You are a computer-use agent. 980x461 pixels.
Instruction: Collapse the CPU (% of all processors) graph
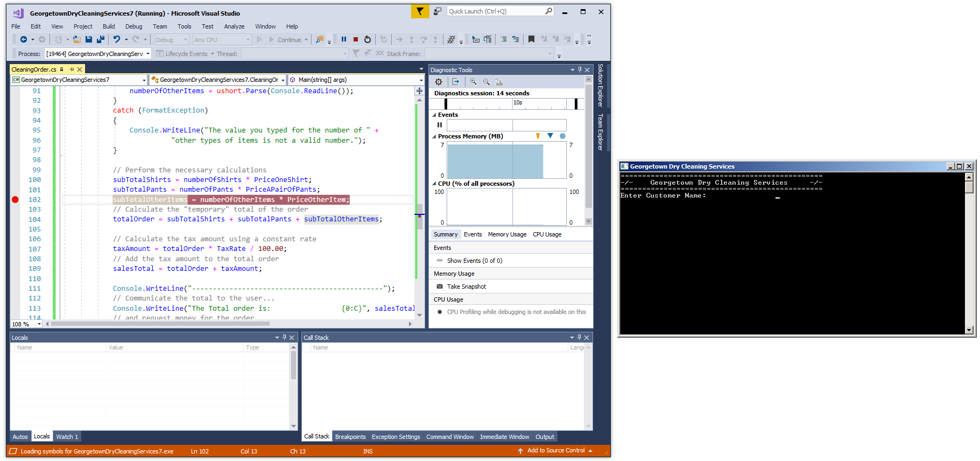(x=434, y=184)
